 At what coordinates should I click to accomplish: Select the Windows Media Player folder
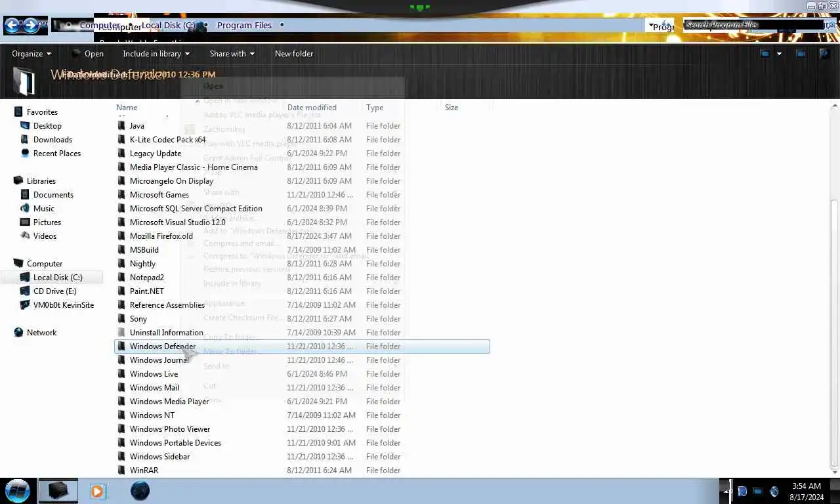[x=169, y=402]
